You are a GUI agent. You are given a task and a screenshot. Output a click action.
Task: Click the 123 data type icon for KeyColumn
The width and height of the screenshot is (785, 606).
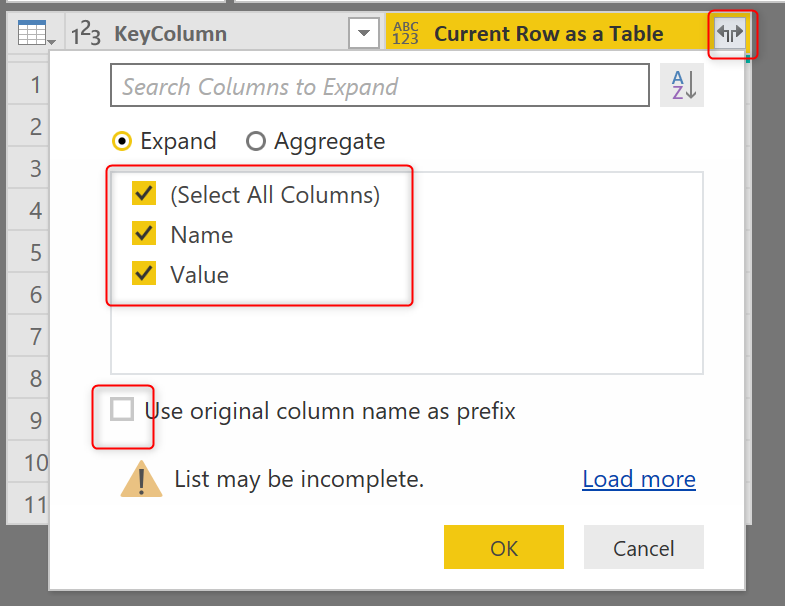[x=88, y=34]
